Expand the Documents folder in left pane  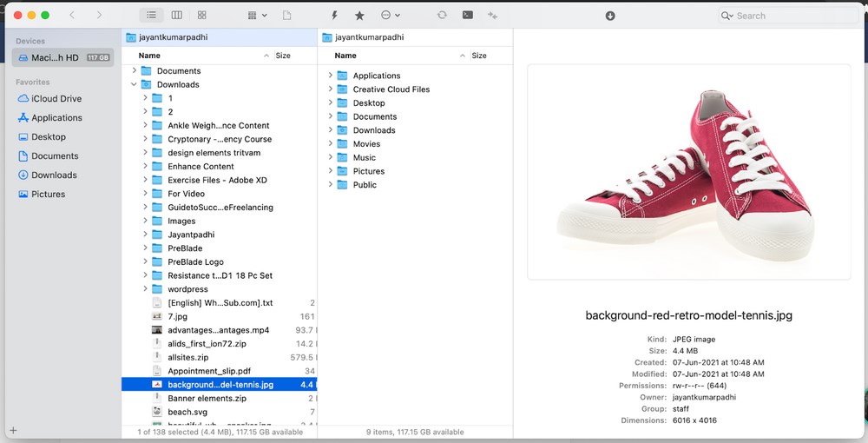134,71
